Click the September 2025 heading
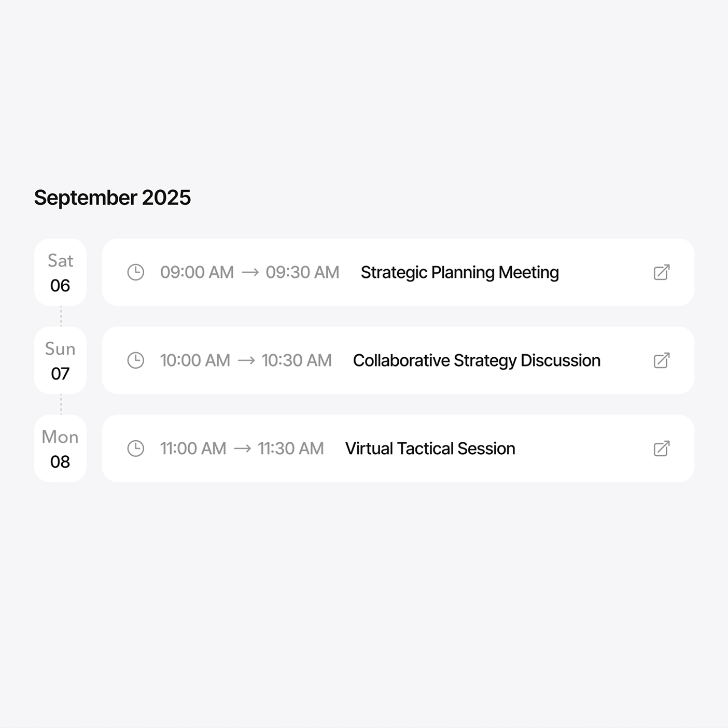Image resolution: width=728 pixels, height=728 pixels. pyautogui.click(x=113, y=198)
